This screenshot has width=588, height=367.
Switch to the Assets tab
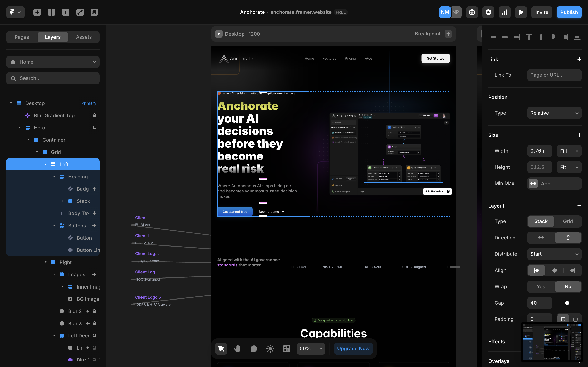(84, 37)
